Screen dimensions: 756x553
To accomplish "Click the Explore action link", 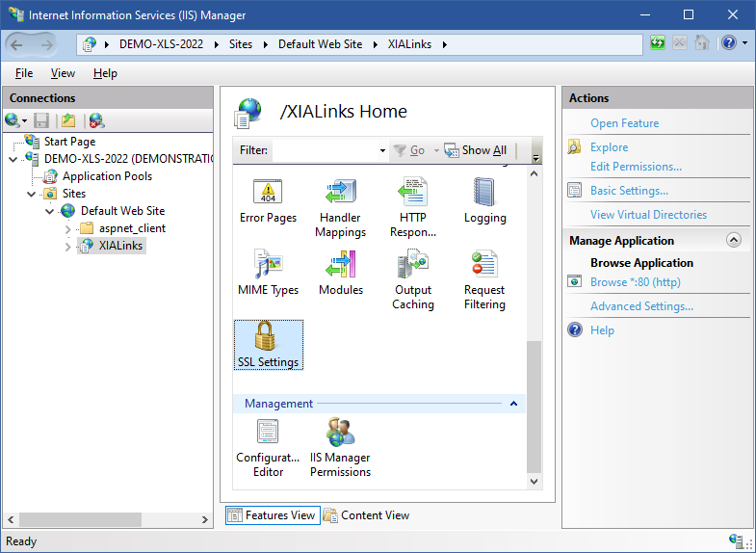I will (609, 147).
